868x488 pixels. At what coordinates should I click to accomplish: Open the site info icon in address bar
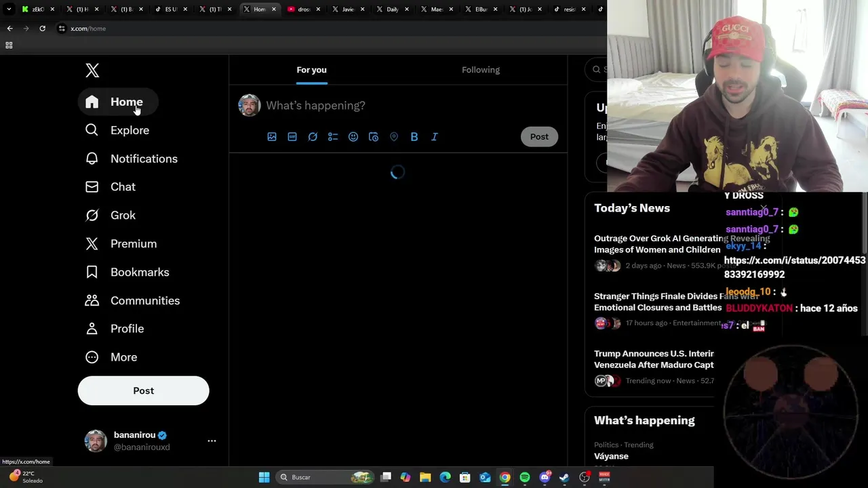(x=62, y=28)
